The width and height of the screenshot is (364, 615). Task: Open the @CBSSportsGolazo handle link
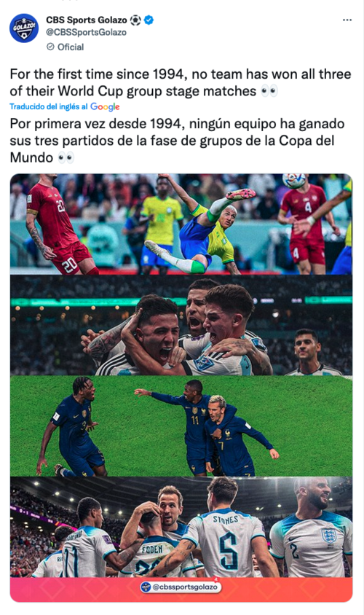pos(86,33)
